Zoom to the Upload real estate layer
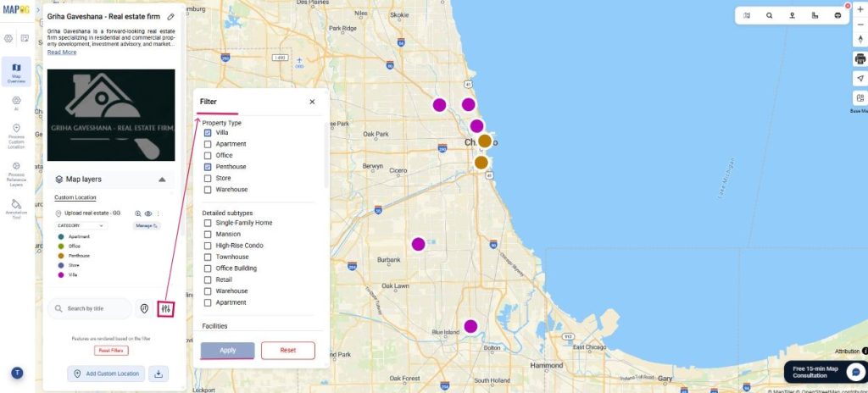This screenshot has height=393, width=868. tap(138, 213)
